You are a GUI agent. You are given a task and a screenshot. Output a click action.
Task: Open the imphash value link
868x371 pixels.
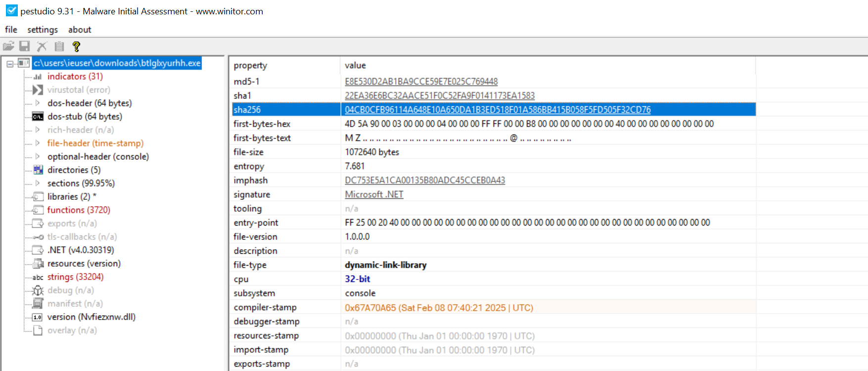425,181
